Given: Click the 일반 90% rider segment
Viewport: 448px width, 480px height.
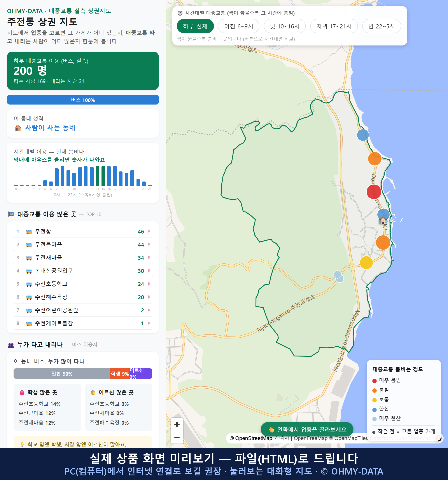Looking at the screenshot, I should tap(62, 374).
